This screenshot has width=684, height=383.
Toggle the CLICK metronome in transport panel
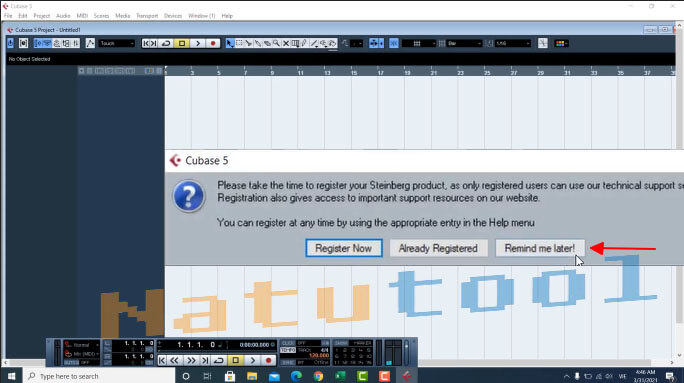point(288,343)
